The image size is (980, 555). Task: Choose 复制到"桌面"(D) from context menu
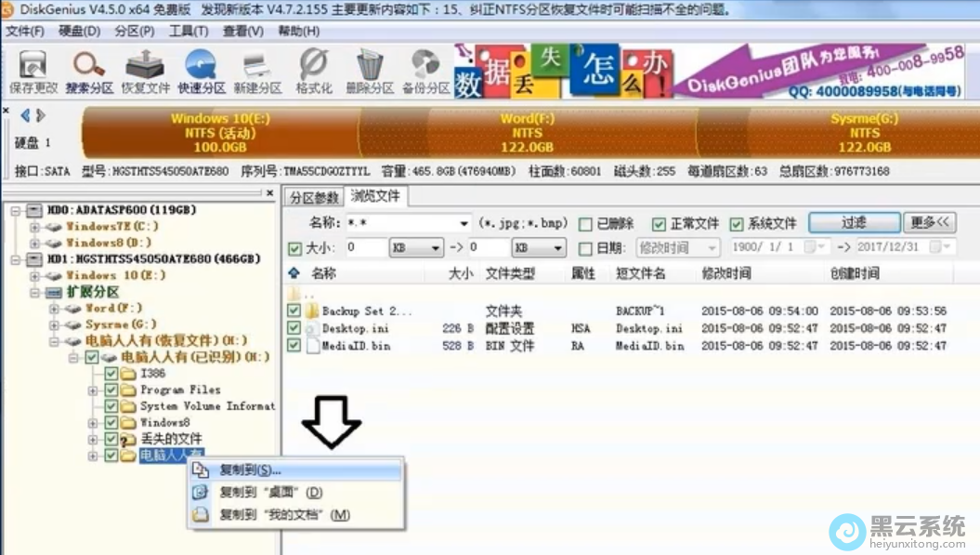[270, 492]
